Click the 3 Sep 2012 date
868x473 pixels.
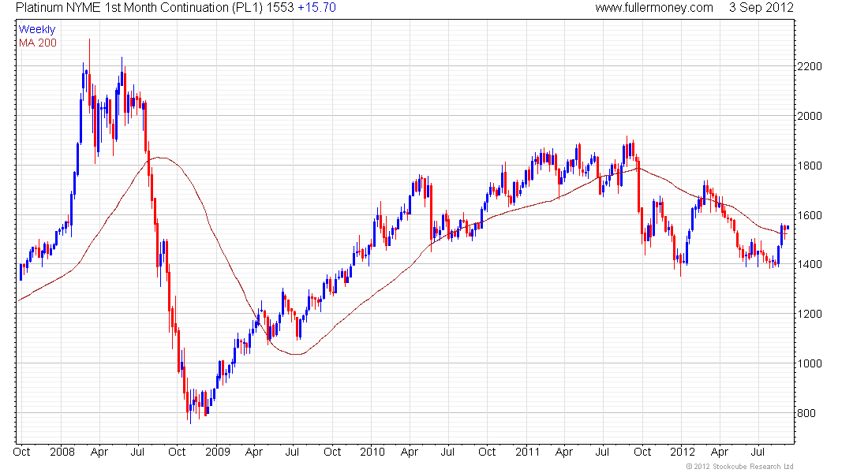click(761, 8)
